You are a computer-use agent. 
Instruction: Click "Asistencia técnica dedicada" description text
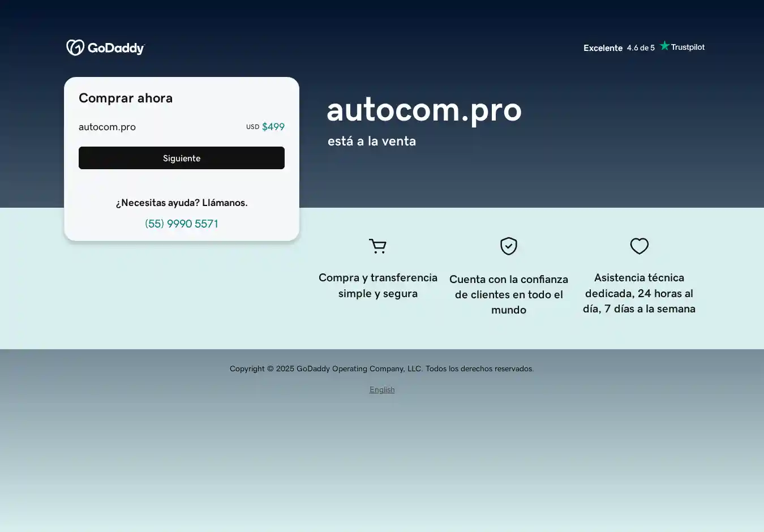(639, 293)
